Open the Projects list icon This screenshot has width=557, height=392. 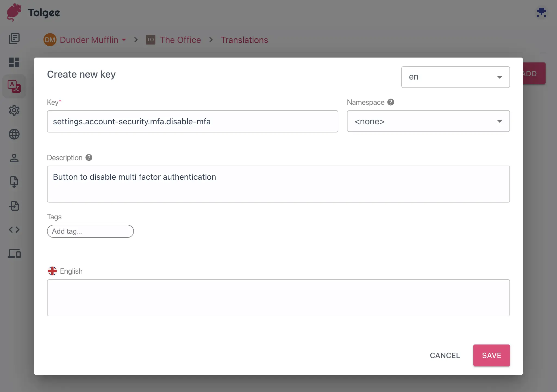click(14, 38)
